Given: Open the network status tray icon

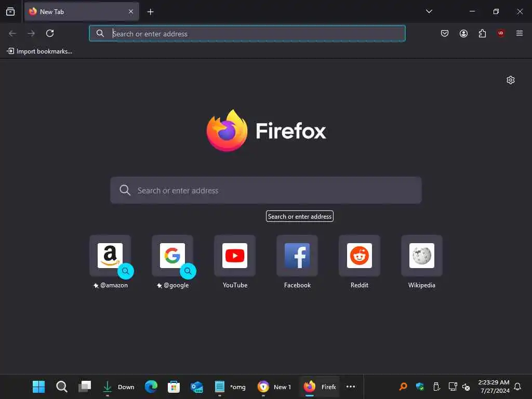Looking at the screenshot, I should (453, 387).
